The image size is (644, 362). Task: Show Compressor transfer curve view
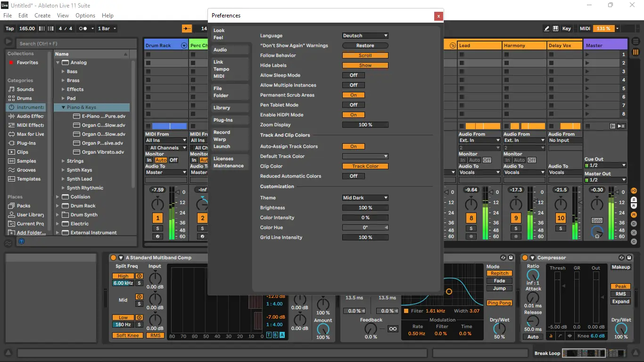[561, 336]
